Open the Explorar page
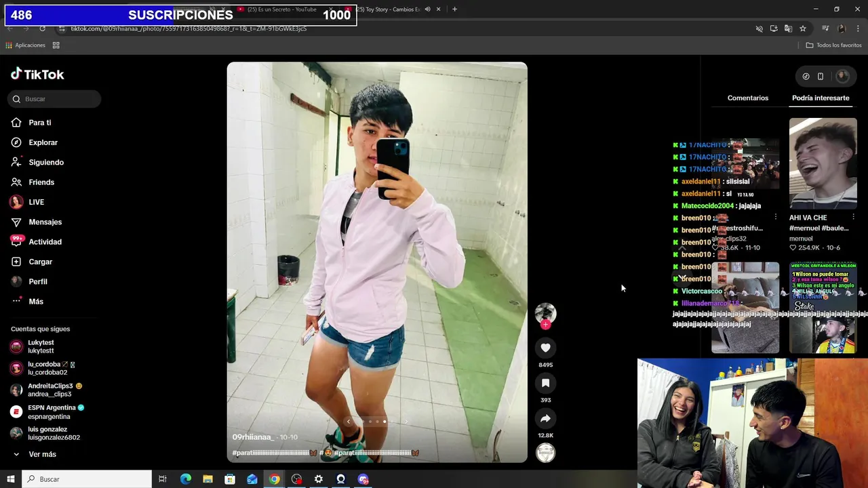The image size is (868, 488). pos(35,142)
